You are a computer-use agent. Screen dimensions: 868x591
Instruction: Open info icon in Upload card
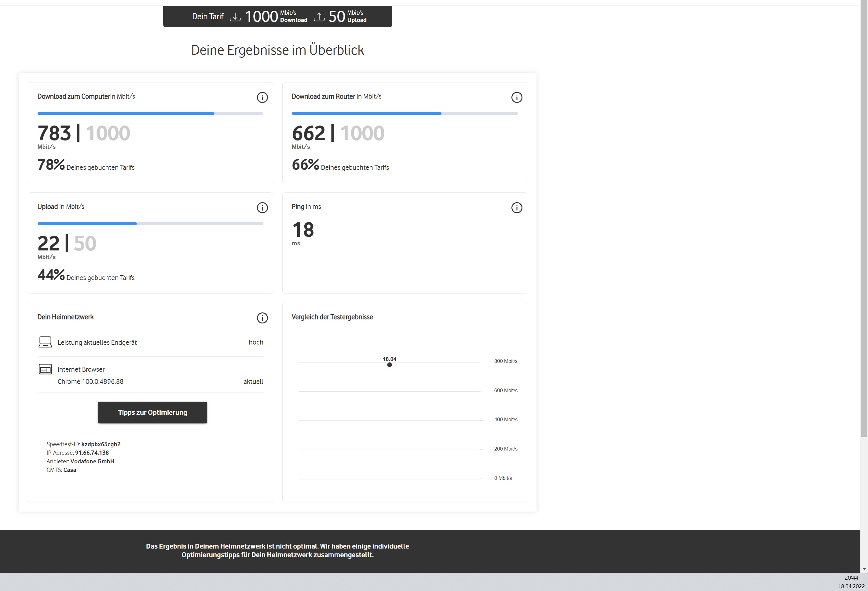262,208
